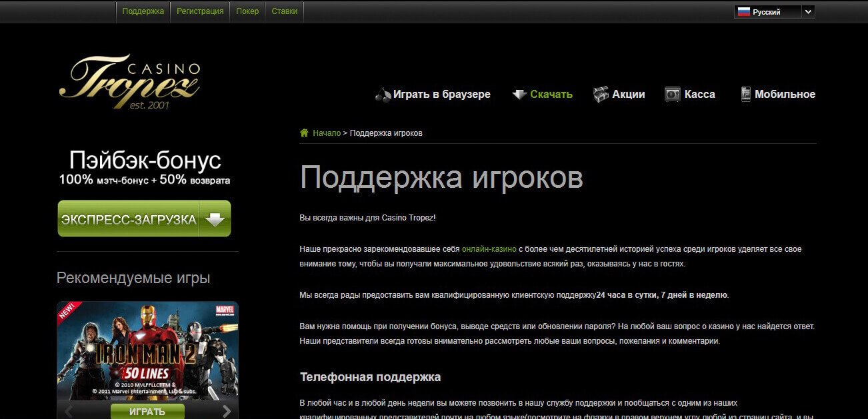
Task: Click the cherries icon beside Играть в браузере
Action: [x=383, y=95]
